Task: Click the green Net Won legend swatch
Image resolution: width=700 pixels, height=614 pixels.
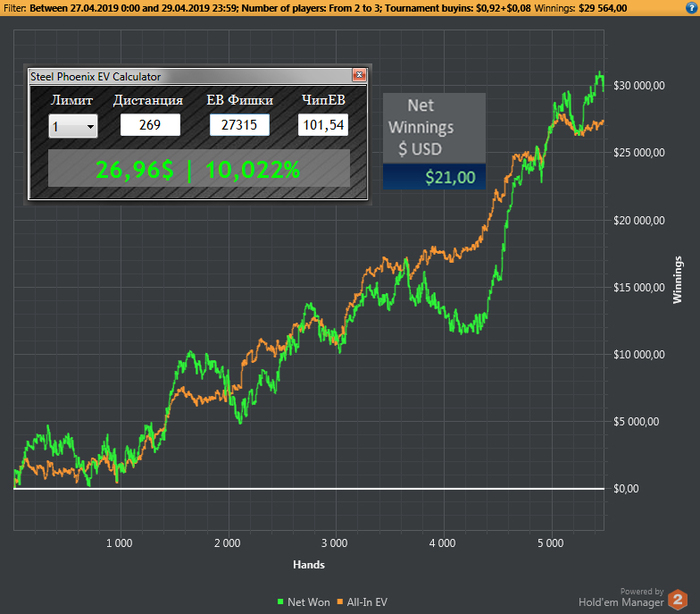Action: (x=280, y=602)
